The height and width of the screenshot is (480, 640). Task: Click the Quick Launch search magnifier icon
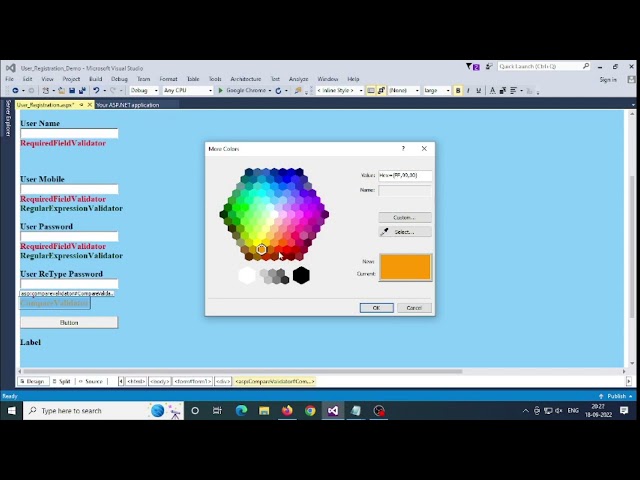point(586,66)
